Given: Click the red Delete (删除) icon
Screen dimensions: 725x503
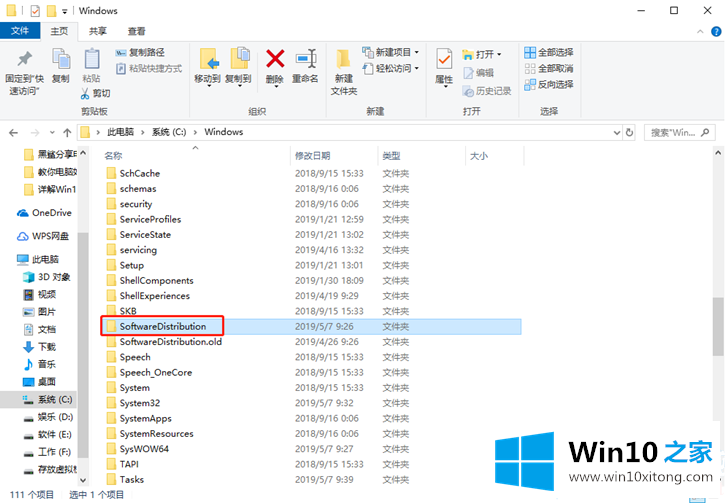Looking at the screenshot, I should point(275,59).
